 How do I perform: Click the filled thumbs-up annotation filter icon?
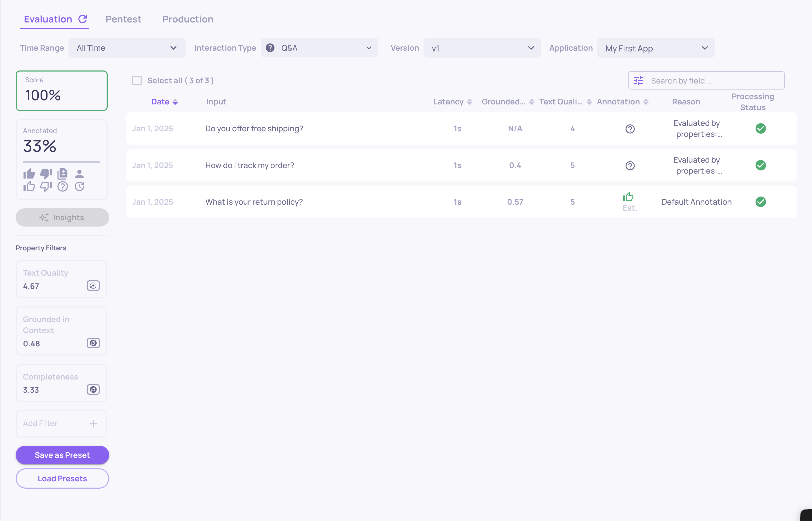coord(29,174)
